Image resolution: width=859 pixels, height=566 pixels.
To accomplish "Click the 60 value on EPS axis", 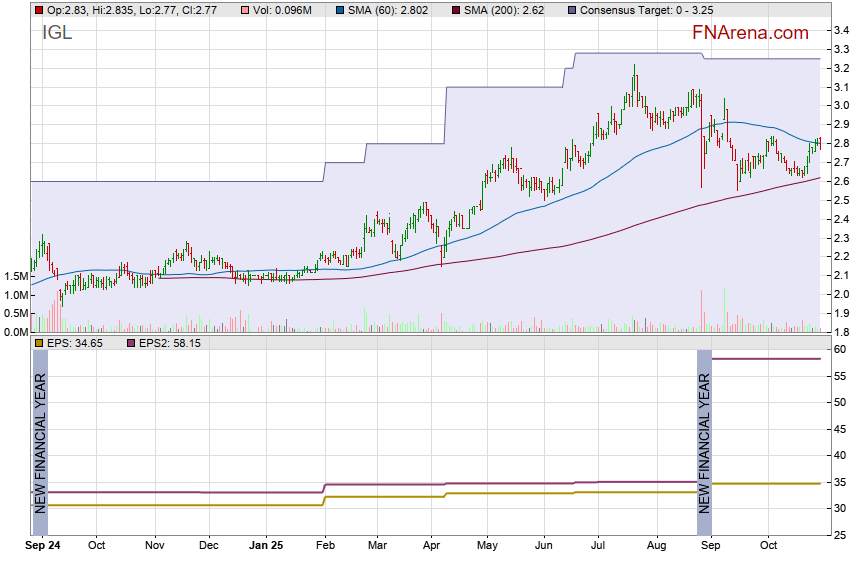I will pyautogui.click(x=840, y=350).
